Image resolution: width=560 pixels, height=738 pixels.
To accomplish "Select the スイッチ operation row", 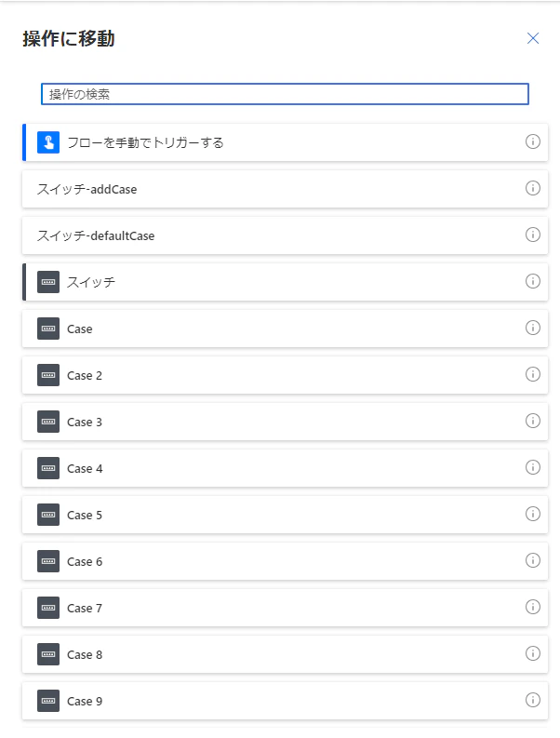I will click(286, 282).
